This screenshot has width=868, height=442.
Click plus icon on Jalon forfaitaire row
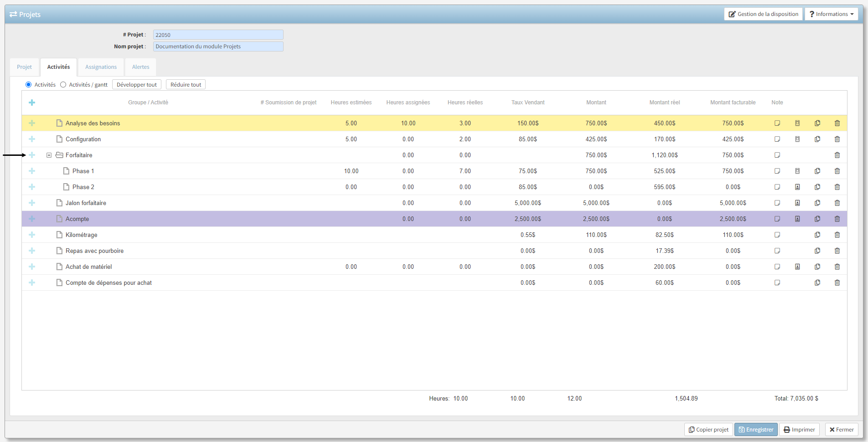pyautogui.click(x=32, y=203)
